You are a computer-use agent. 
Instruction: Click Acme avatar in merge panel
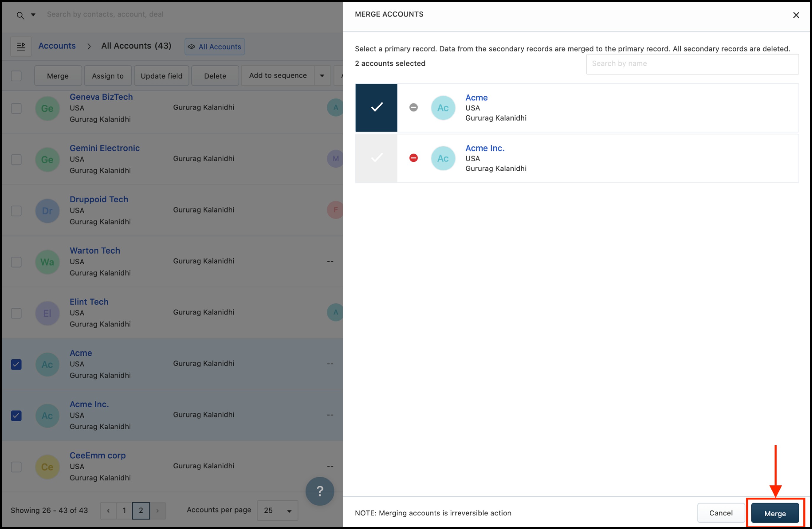[443, 108]
